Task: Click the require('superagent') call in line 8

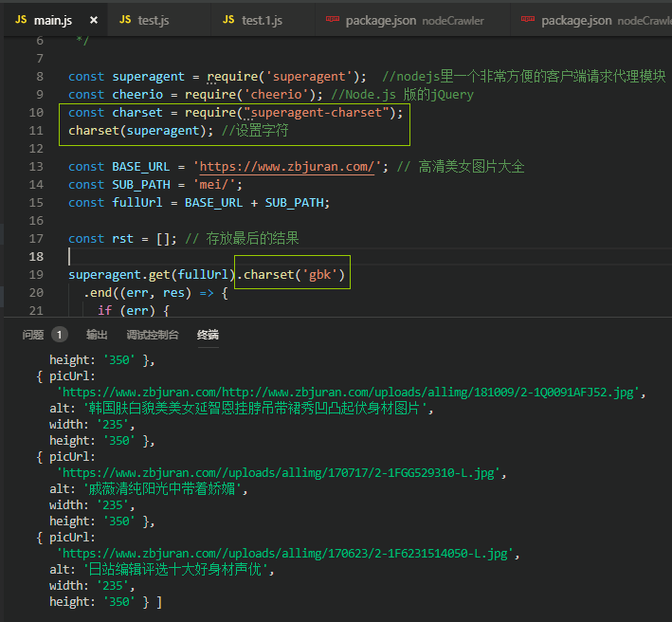Action: [282, 76]
